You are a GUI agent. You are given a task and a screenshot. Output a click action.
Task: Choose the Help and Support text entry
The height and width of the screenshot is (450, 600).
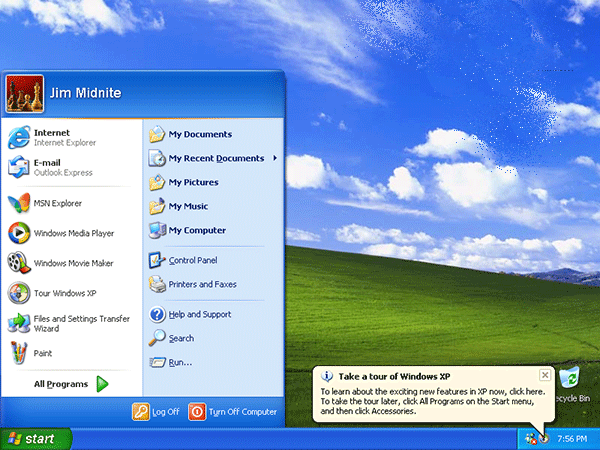tap(200, 314)
